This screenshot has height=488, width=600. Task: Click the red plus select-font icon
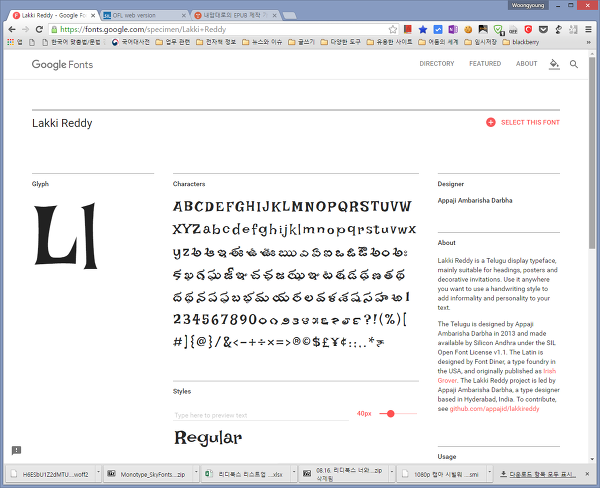[x=491, y=122]
